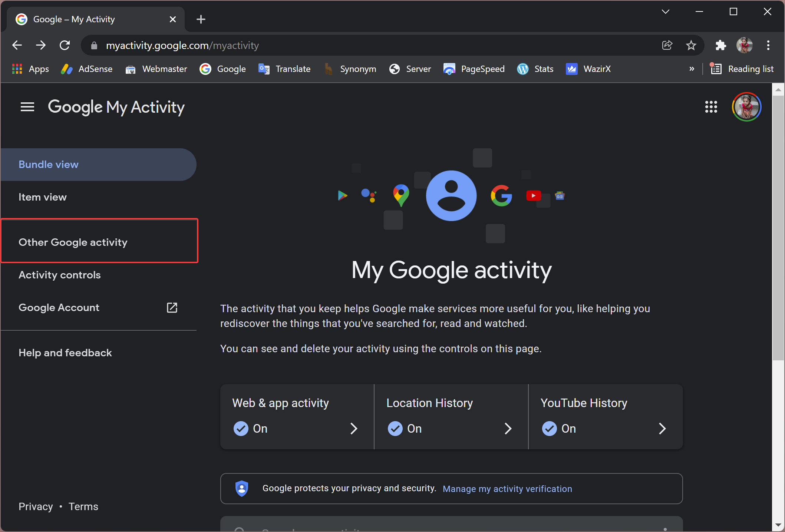Image resolution: width=785 pixels, height=532 pixels.
Task: Open the hamburger main menu
Action: tap(27, 107)
